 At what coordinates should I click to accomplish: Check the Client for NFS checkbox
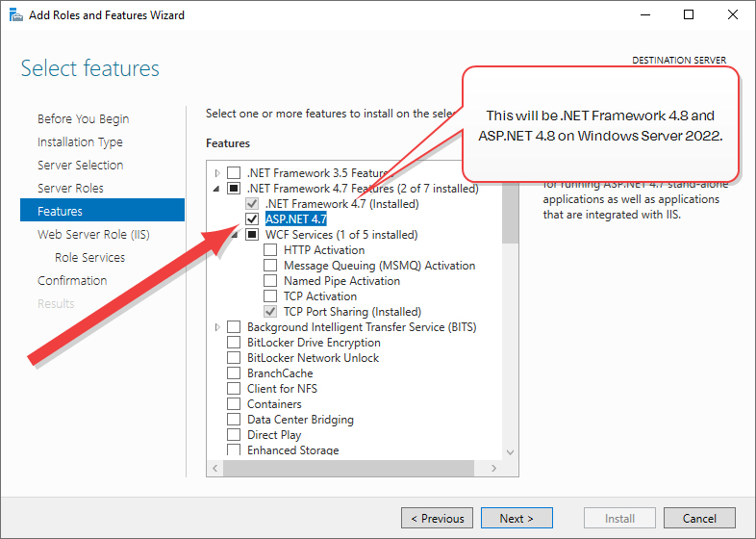coord(234,389)
